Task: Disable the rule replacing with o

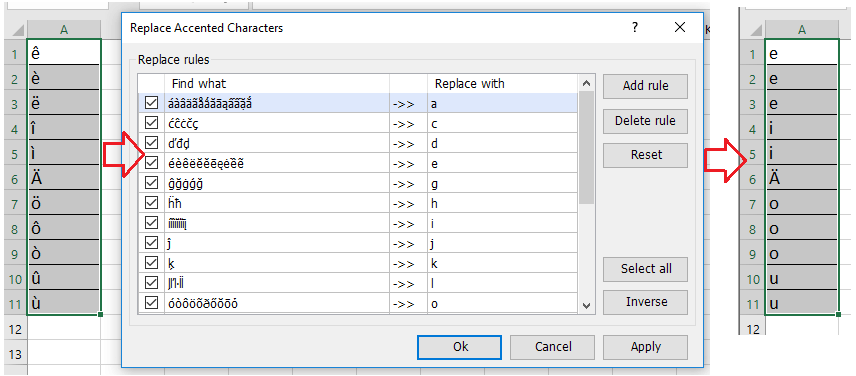Action: pos(152,303)
